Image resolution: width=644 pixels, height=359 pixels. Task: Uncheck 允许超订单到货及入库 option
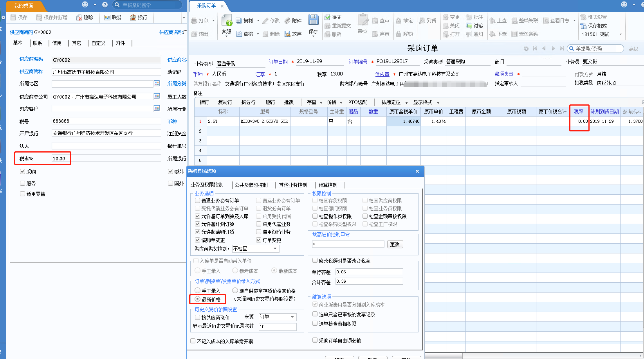pos(198,216)
